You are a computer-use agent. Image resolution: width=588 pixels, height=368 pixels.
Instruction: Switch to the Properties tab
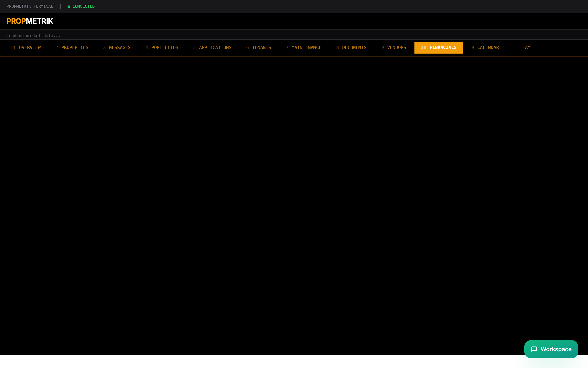pyautogui.click(x=72, y=48)
